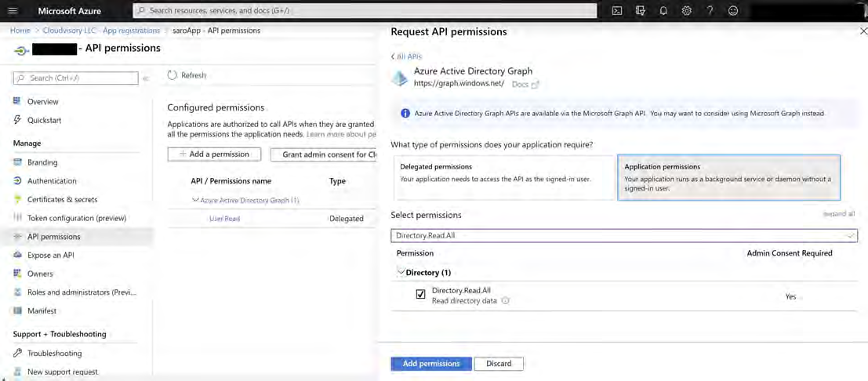The width and height of the screenshot is (868, 381).
Task: Click the Azure Active Directory Graph logo
Action: (399, 78)
